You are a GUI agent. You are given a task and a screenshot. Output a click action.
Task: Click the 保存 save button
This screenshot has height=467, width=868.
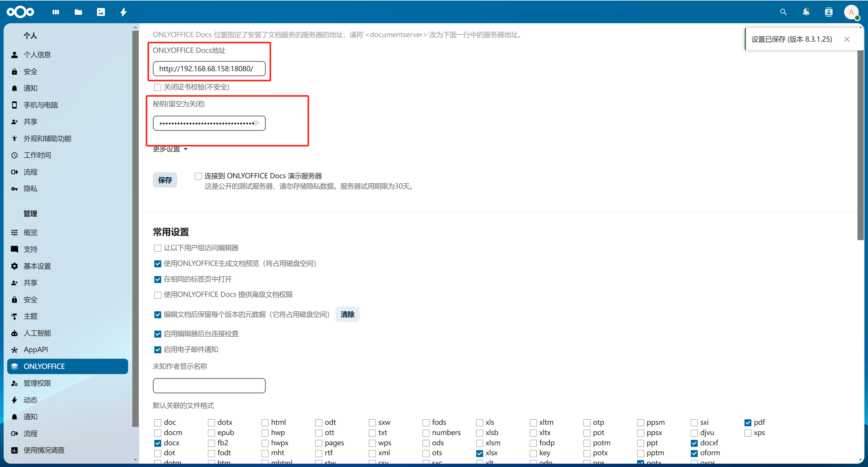tap(165, 180)
